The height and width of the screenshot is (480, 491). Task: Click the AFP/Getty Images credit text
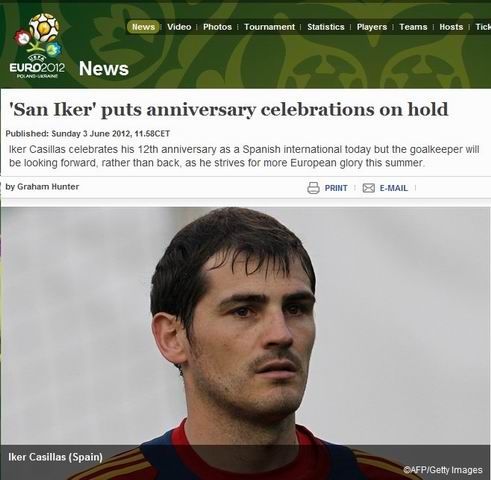point(443,470)
